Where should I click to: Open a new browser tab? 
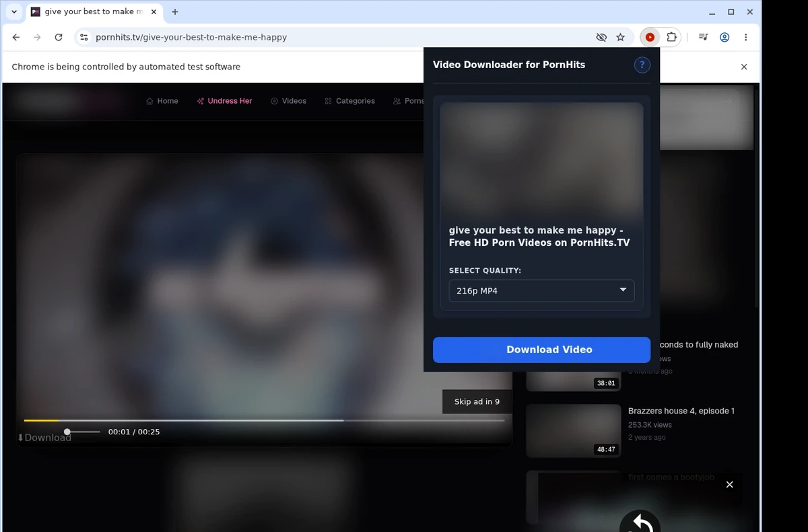point(175,12)
